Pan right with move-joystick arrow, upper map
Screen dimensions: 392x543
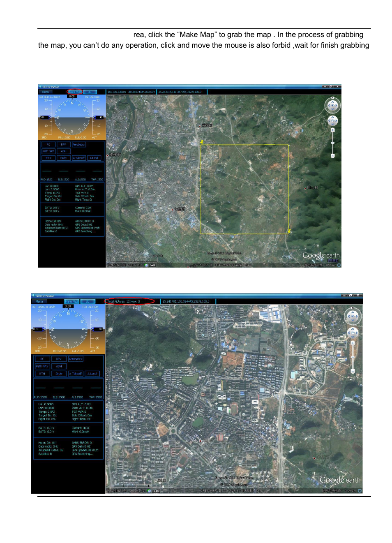point(336,120)
